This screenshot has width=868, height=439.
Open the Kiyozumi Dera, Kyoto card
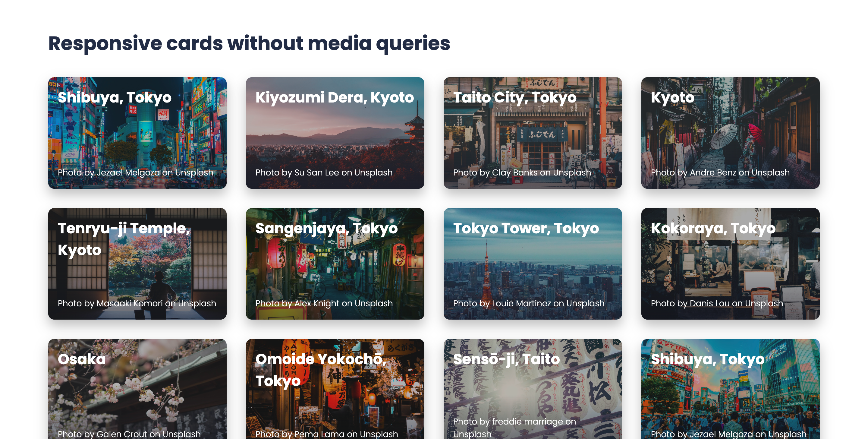tap(335, 133)
